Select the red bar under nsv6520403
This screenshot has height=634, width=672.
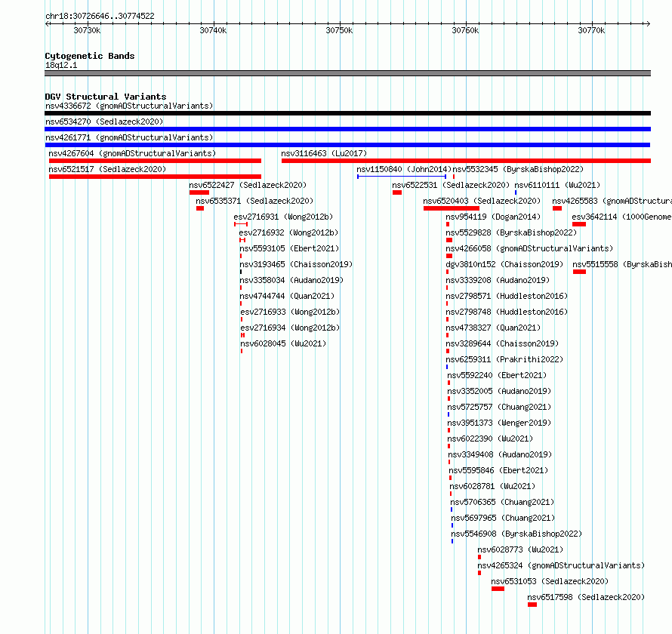point(452,208)
